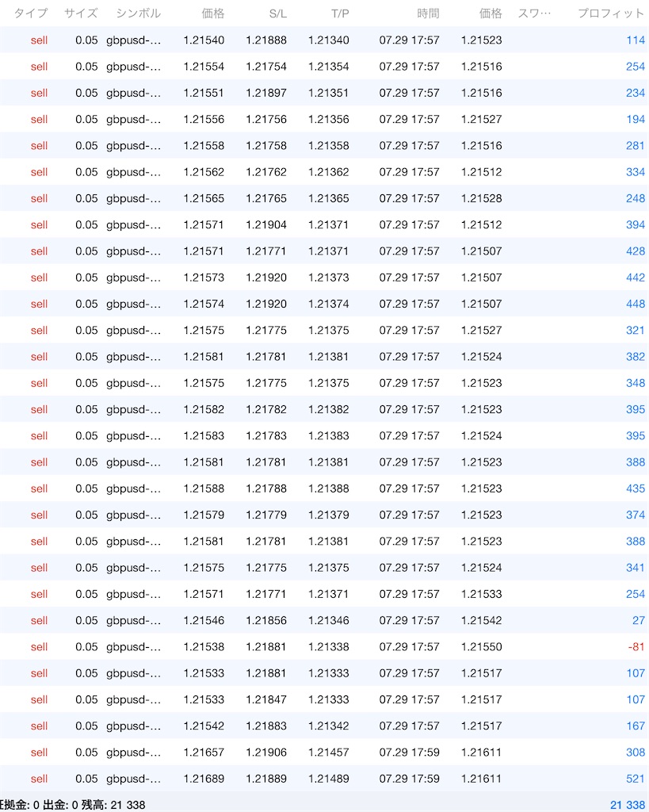Image resolution: width=649 pixels, height=812 pixels.
Task: Select the profit value 374
Action: tap(636, 515)
